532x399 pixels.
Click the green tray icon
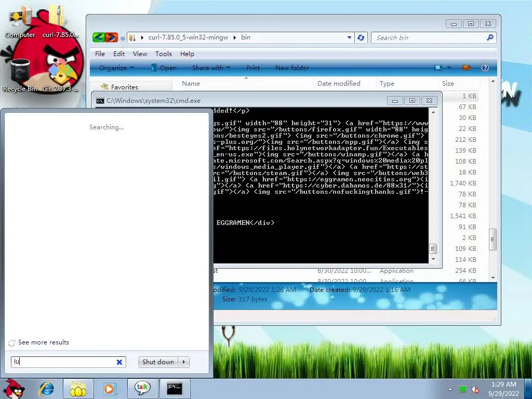(462, 389)
